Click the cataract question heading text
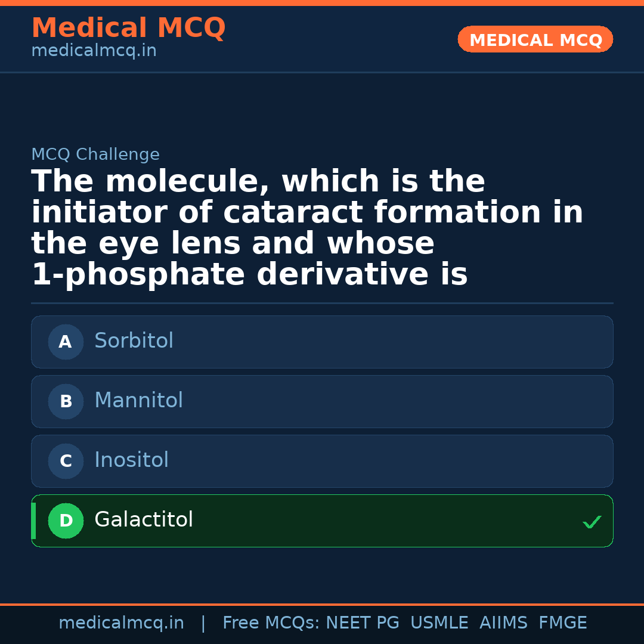This screenshot has height=644, width=644. click(x=306, y=228)
